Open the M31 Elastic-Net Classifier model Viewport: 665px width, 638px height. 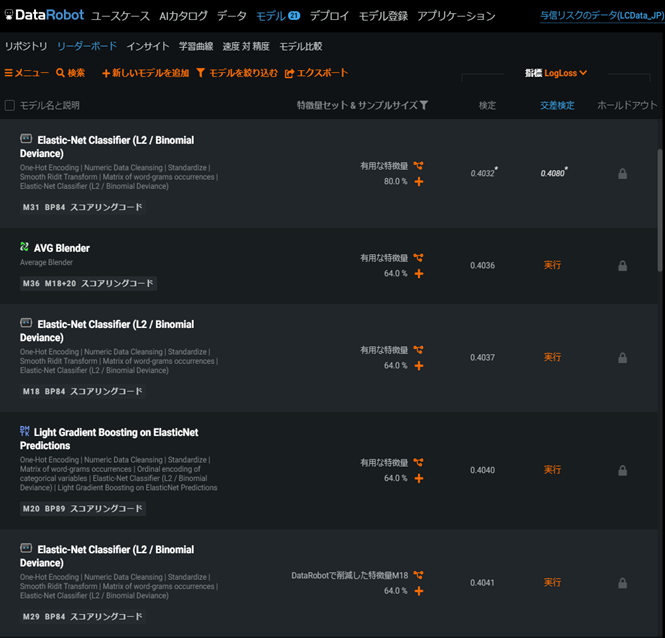(x=107, y=146)
